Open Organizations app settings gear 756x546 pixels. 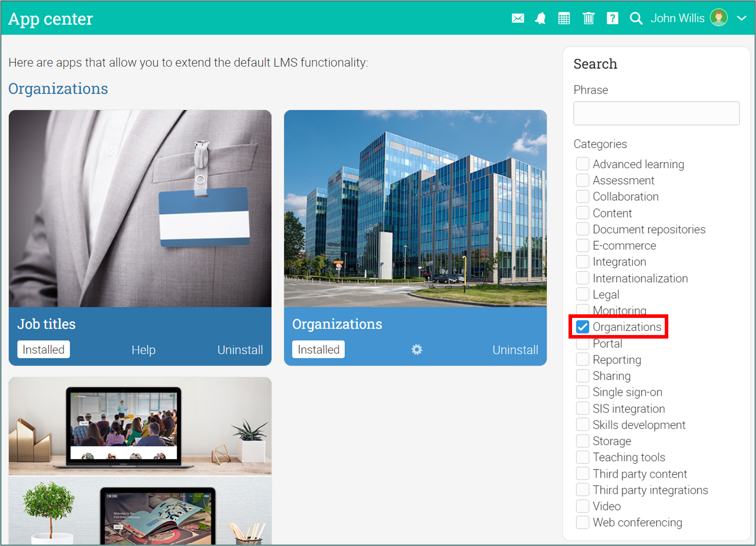(417, 350)
